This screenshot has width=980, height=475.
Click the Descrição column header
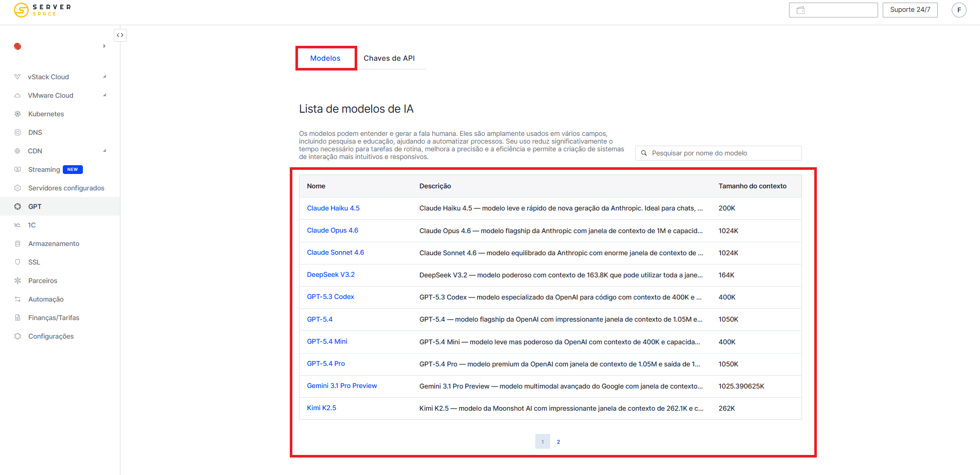435,186
